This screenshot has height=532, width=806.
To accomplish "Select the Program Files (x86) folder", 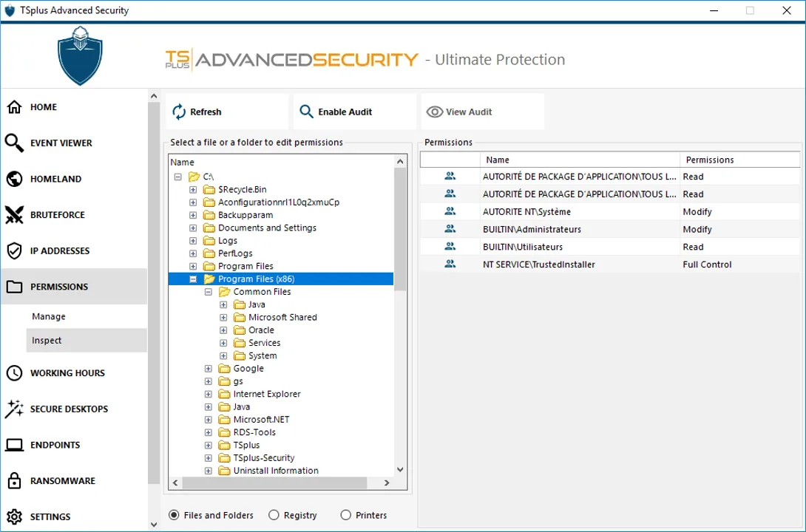I will (x=256, y=279).
